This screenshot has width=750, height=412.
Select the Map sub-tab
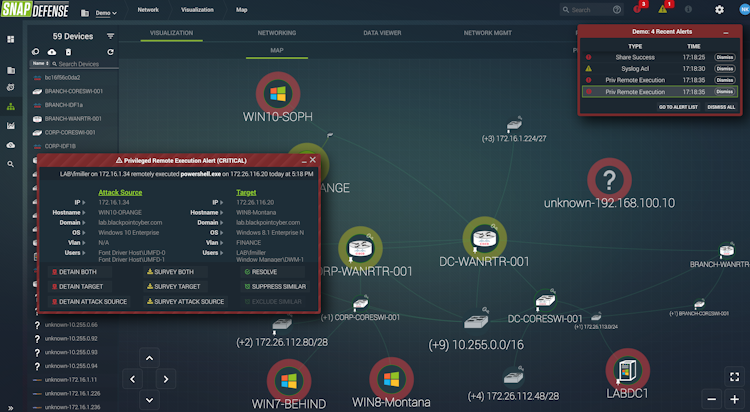coord(276,50)
